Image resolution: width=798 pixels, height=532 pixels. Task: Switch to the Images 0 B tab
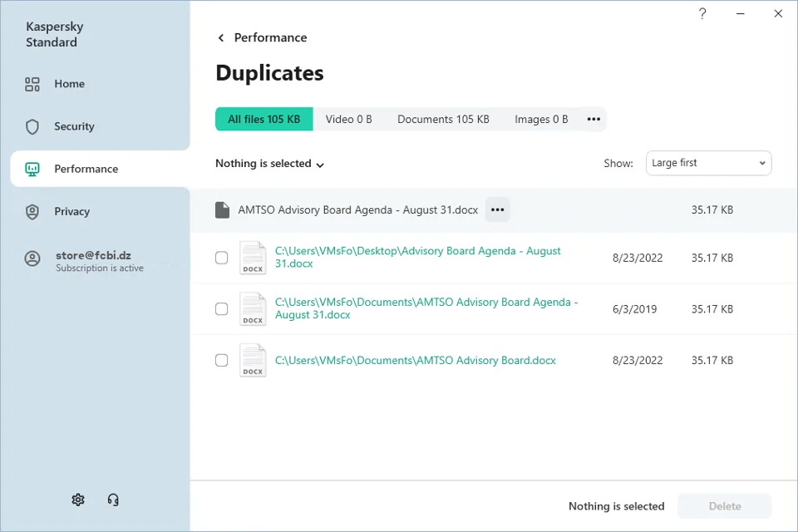541,119
